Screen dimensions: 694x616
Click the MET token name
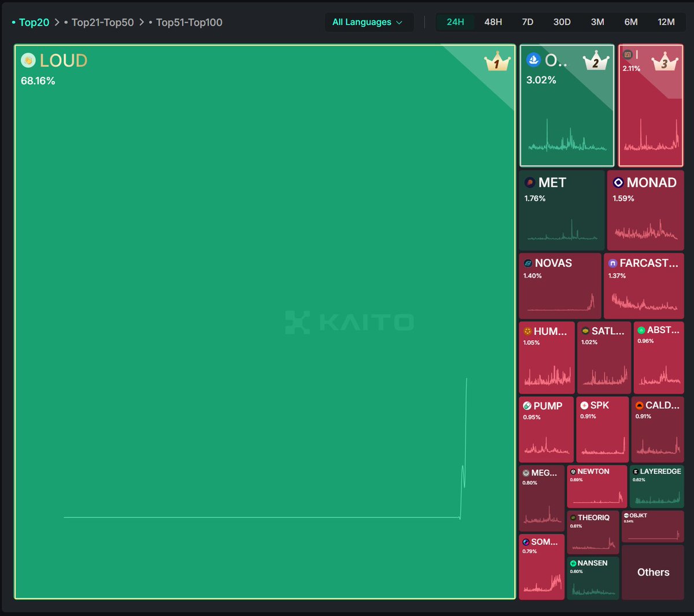point(552,183)
